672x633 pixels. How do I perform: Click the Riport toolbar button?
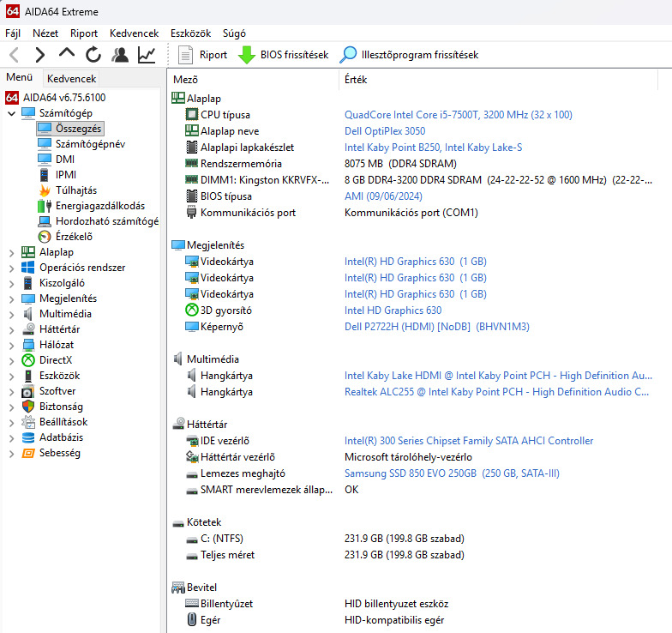(x=202, y=55)
